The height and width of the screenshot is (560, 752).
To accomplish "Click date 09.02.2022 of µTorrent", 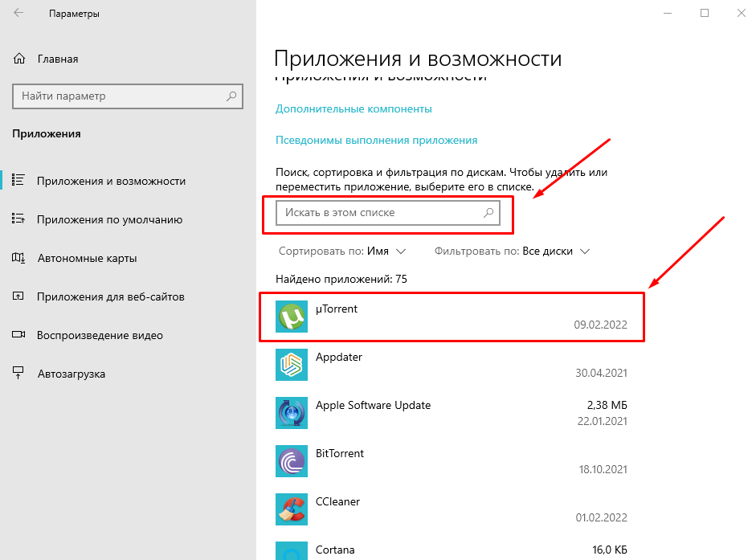I will coord(600,325).
